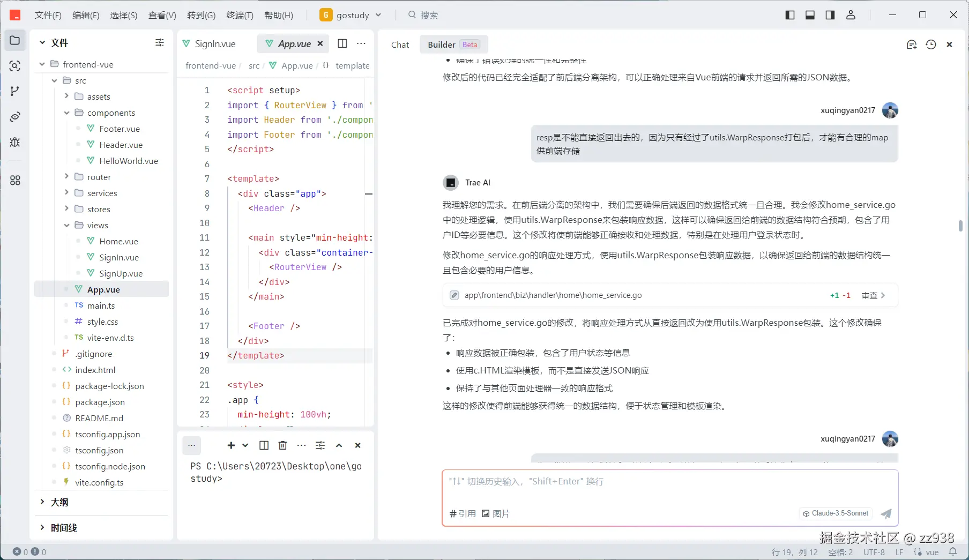Open the 终端(T) menu
Screen dimensions: 969x560
pyautogui.click(x=240, y=15)
